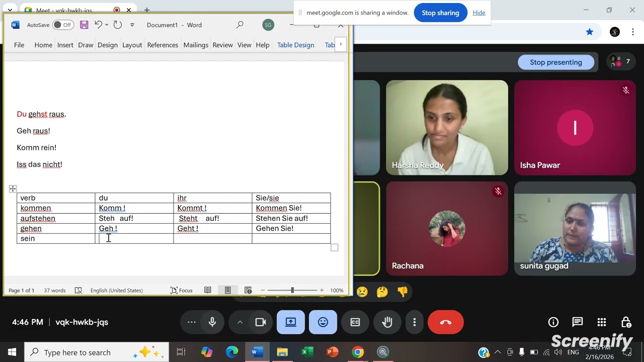Bookmark this page with star icon

[x=589, y=32]
